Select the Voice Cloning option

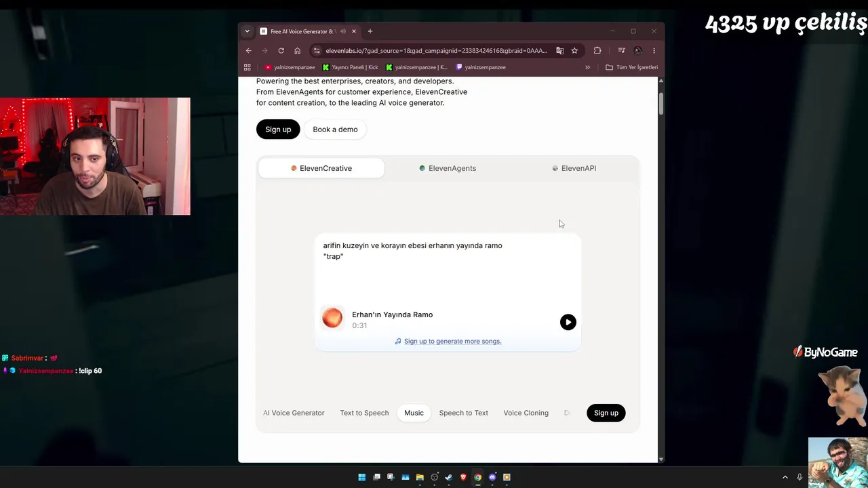click(526, 413)
